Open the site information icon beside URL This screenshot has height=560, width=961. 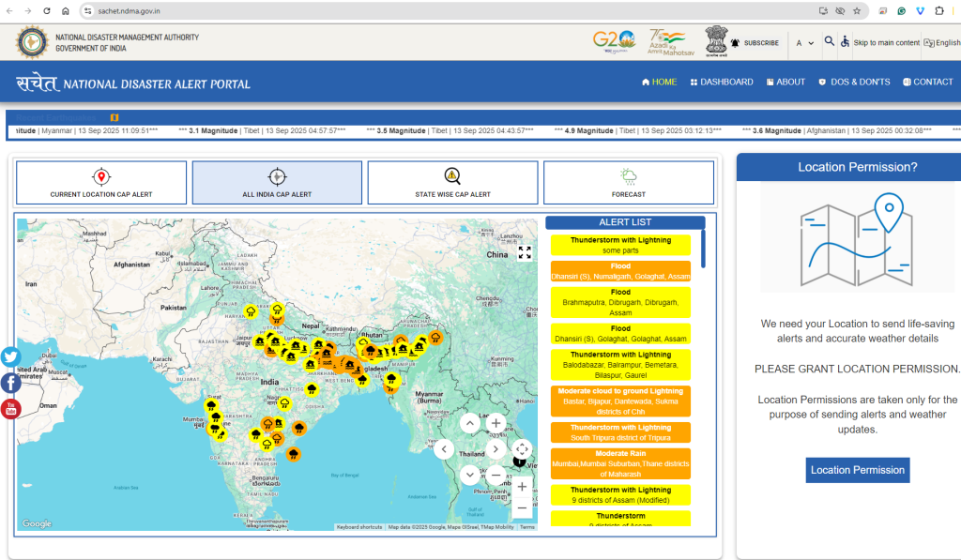coord(88,11)
